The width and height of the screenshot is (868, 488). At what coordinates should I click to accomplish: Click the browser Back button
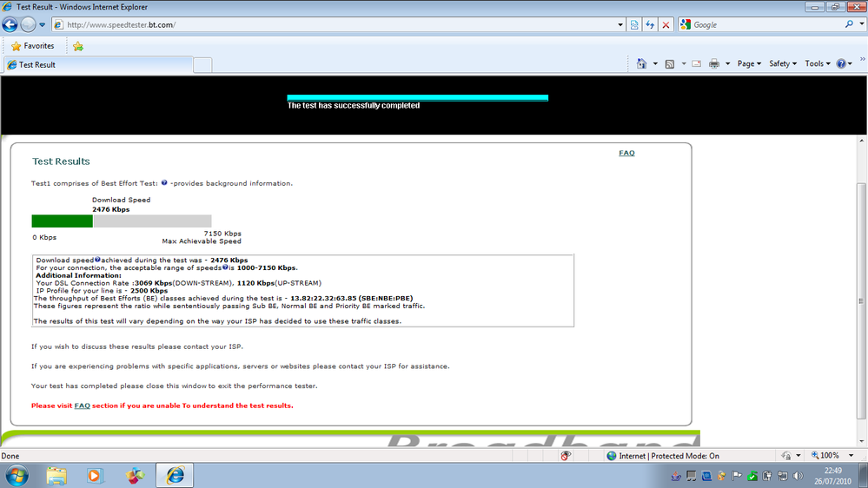click(x=10, y=24)
